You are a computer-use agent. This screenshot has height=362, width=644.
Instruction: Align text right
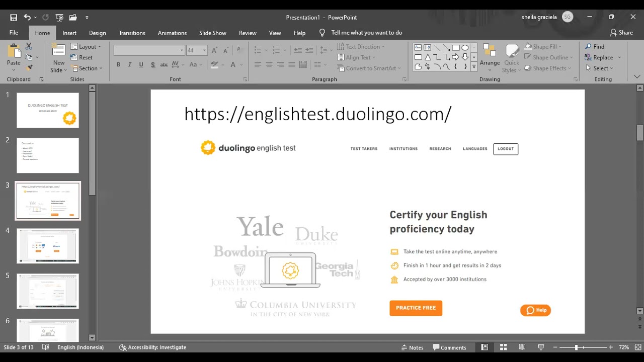[280, 64]
